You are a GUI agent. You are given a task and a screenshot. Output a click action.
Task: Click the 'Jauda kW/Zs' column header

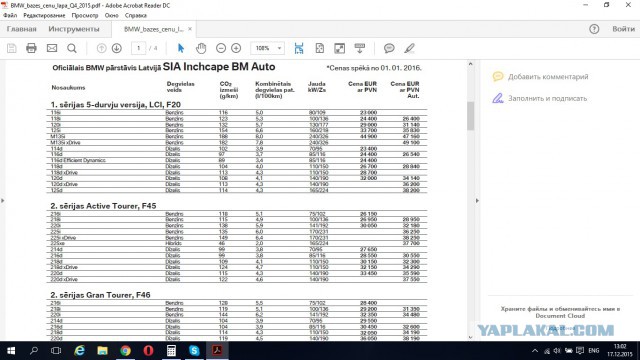point(317,87)
